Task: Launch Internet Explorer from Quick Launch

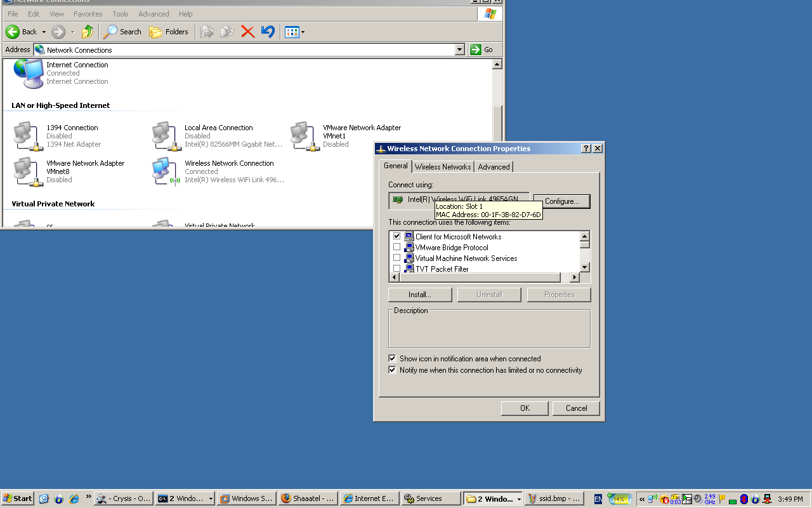Action: 74,498
